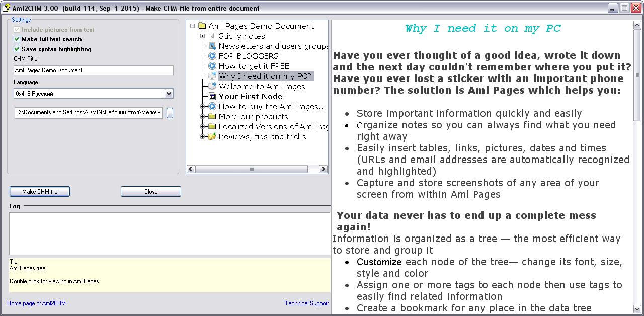Select the Localized Versions of Aml Pages item

click(x=273, y=127)
